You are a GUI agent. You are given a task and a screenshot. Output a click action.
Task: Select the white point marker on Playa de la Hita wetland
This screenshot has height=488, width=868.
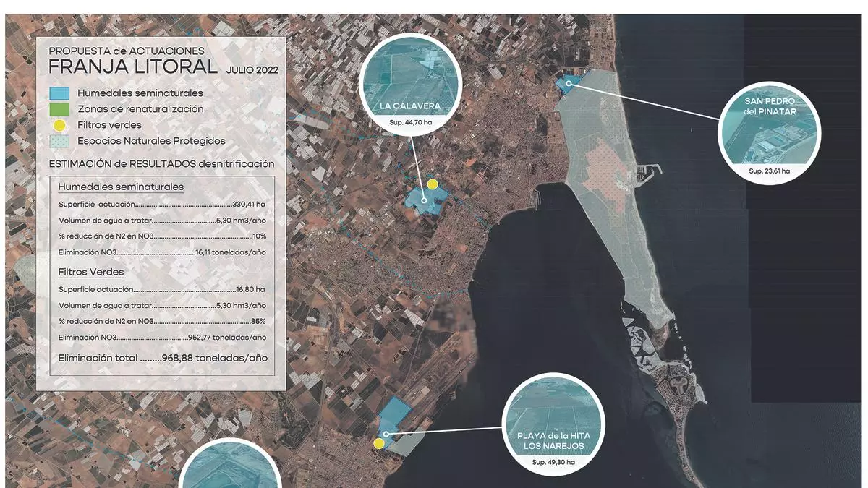pos(387,434)
